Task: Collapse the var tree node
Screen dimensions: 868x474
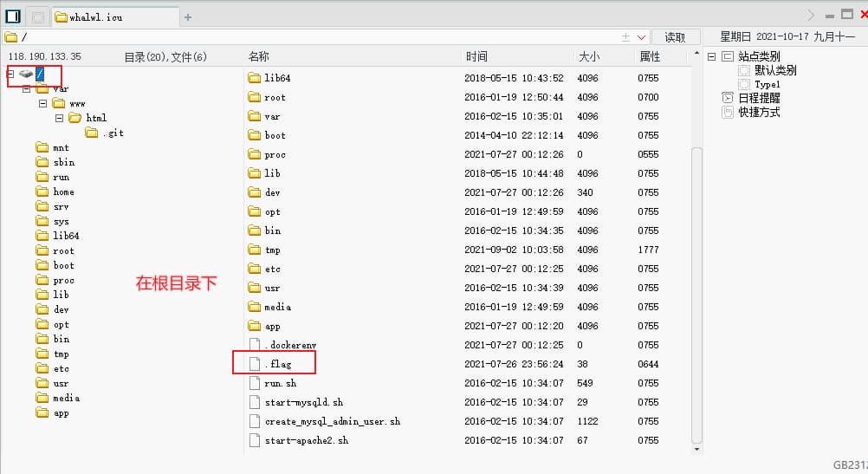Action: 26,88
